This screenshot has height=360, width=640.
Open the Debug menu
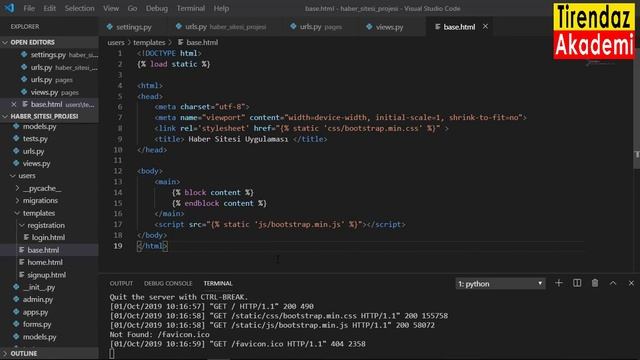pyautogui.click(x=157, y=8)
